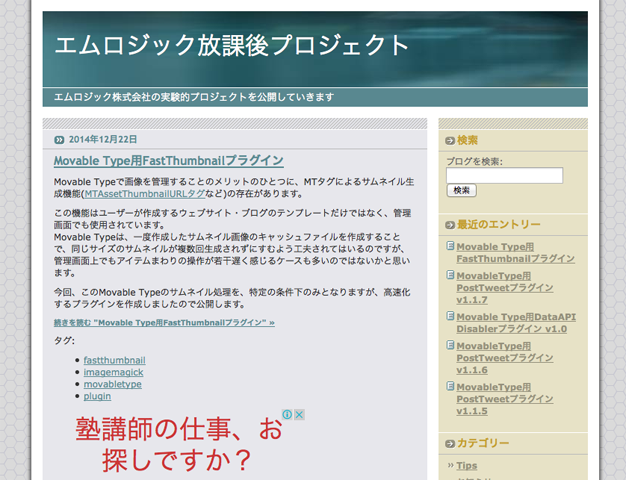Click document icon beside PostTweet v1.1.7 entry

(x=450, y=275)
